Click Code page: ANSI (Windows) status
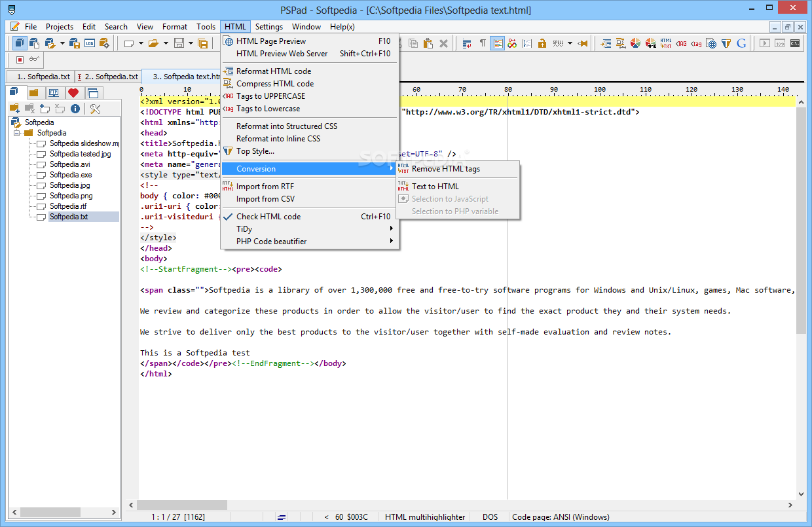812x527 pixels. coord(561,517)
